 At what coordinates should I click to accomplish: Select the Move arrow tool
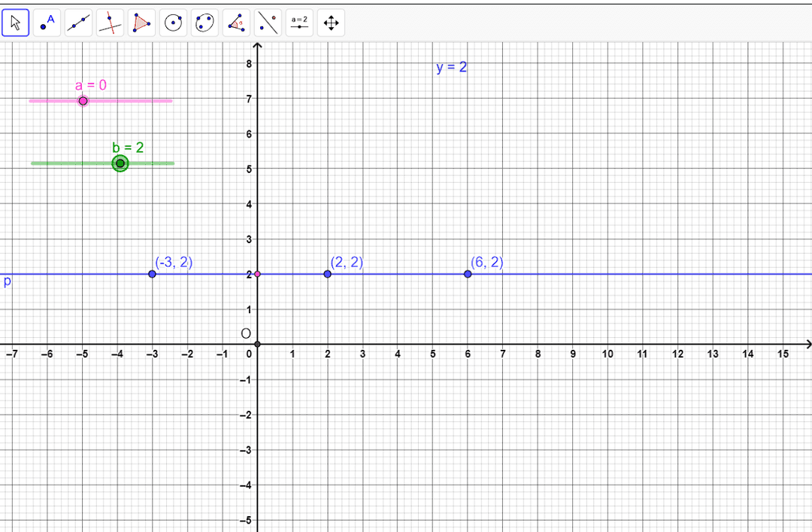pos(16,23)
